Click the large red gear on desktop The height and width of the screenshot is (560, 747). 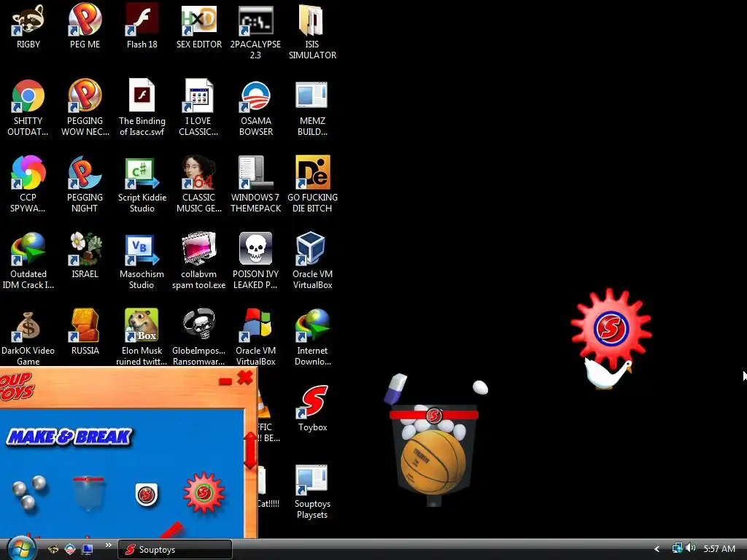point(611,328)
